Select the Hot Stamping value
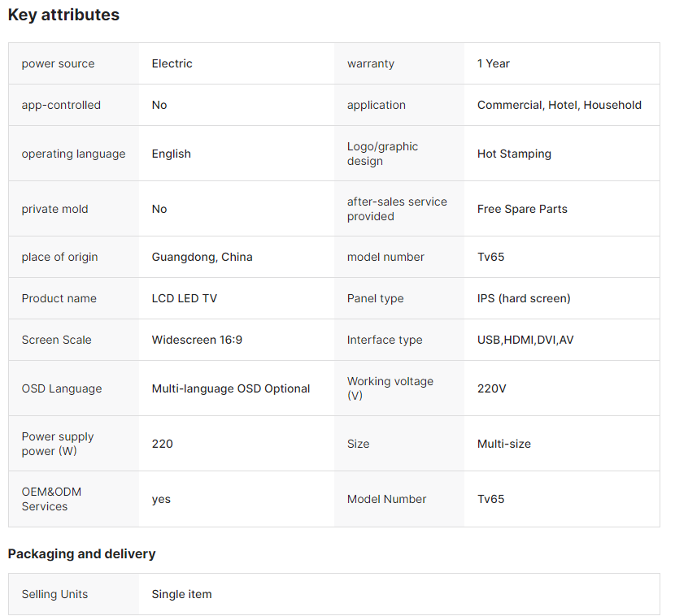This screenshot has height=616, width=675. [514, 154]
